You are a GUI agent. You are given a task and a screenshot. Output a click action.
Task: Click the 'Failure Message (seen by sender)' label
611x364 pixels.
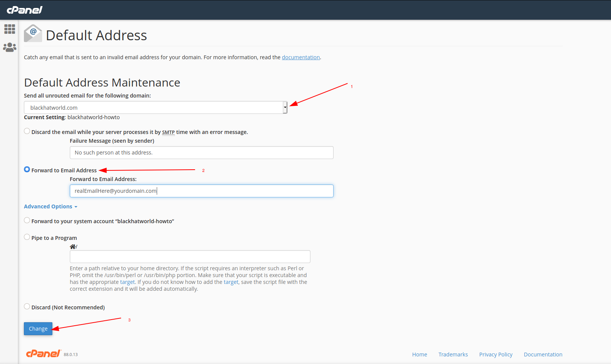112,141
